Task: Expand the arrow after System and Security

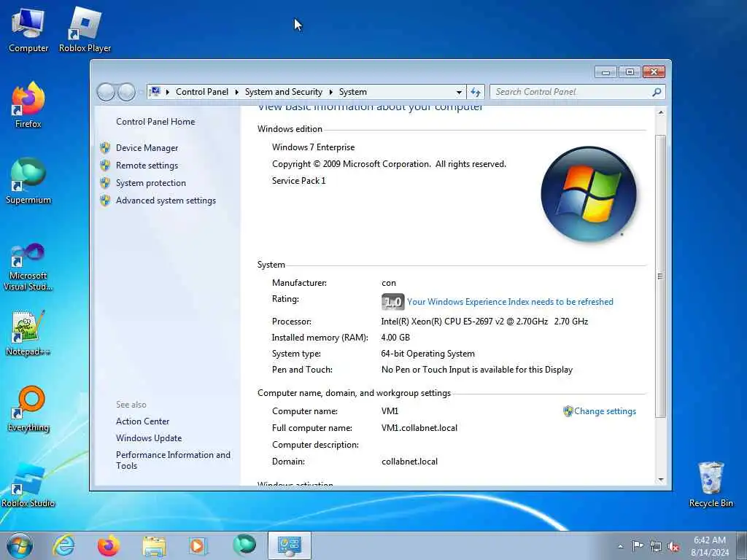Action: point(331,92)
